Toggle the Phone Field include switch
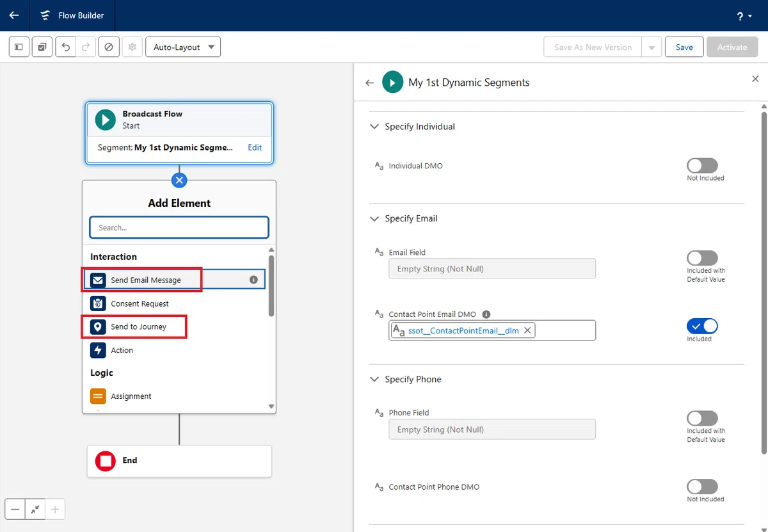The image size is (768, 532). pos(702,419)
